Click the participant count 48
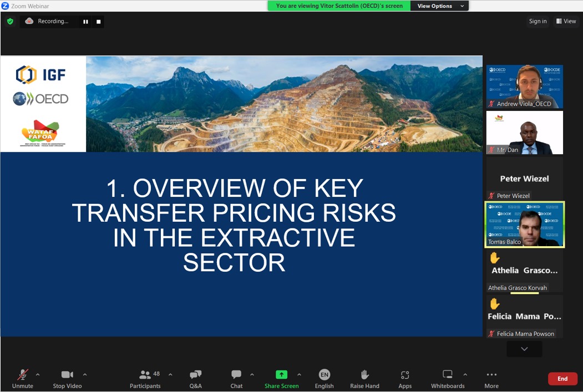This screenshot has width=583, height=392. coord(156,374)
